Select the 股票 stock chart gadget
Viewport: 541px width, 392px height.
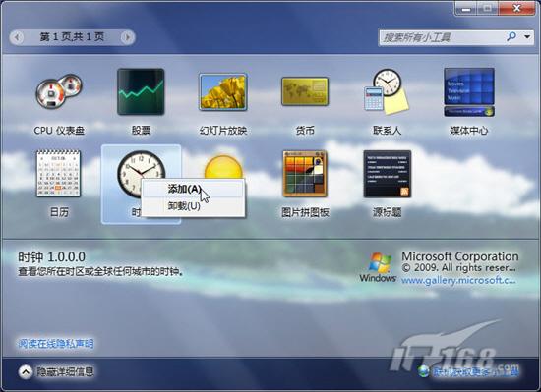coord(141,91)
